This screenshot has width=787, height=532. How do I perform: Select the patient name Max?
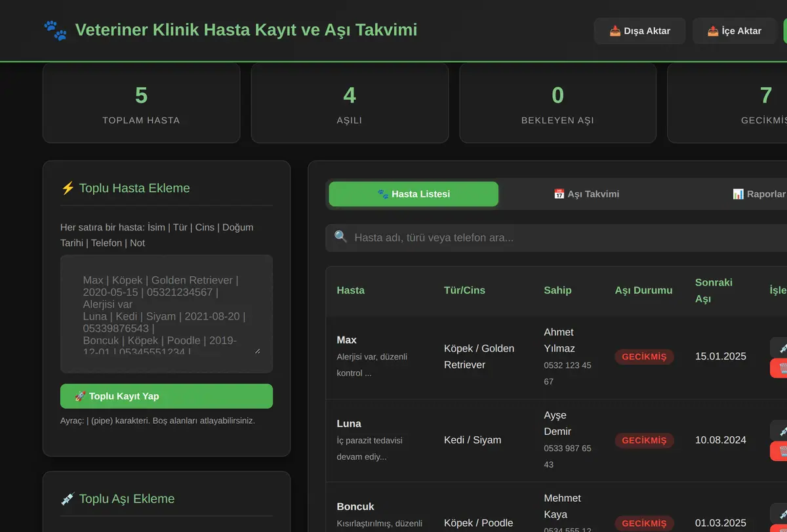tap(347, 340)
